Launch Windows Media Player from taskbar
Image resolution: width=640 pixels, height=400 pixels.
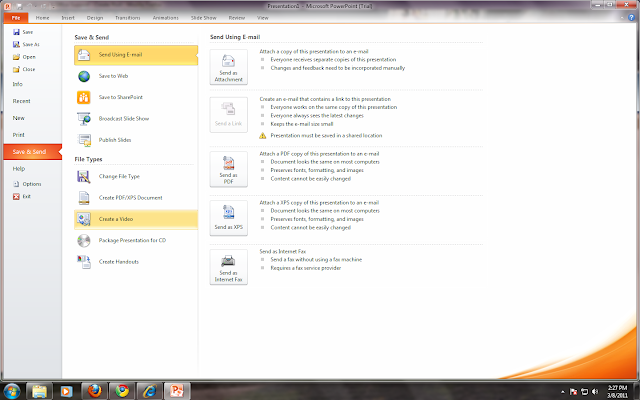point(67,391)
